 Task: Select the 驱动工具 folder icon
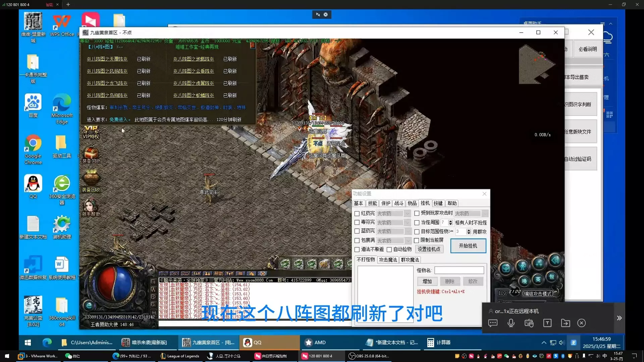click(62, 146)
